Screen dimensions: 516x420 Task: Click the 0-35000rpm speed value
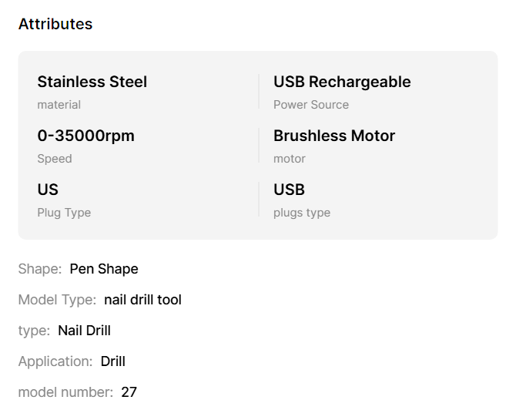pos(85,136)
